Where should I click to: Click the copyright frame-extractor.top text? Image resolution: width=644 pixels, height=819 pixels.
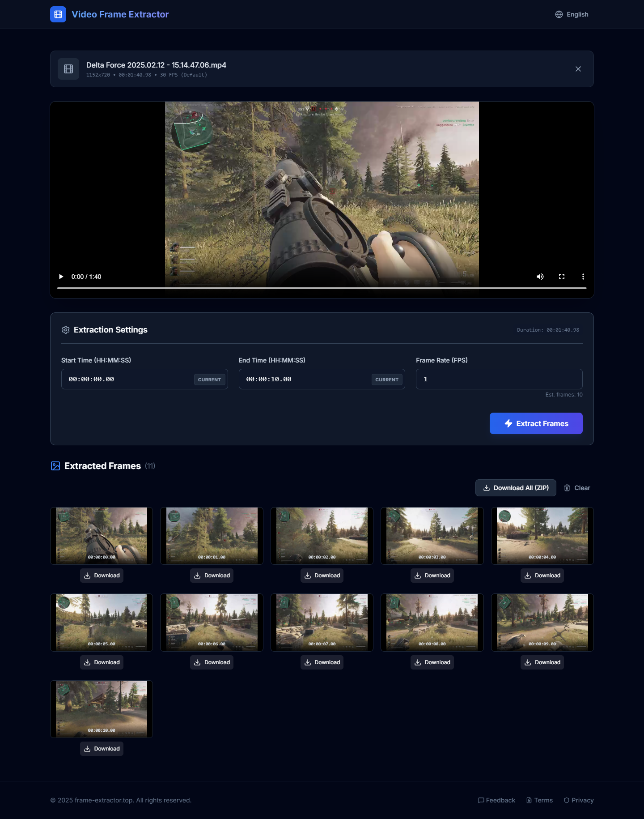121,800
